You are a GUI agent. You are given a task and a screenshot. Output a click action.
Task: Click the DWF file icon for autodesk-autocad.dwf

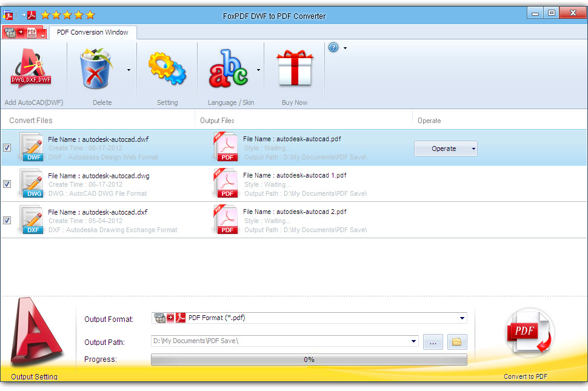[x=32, y=147]
